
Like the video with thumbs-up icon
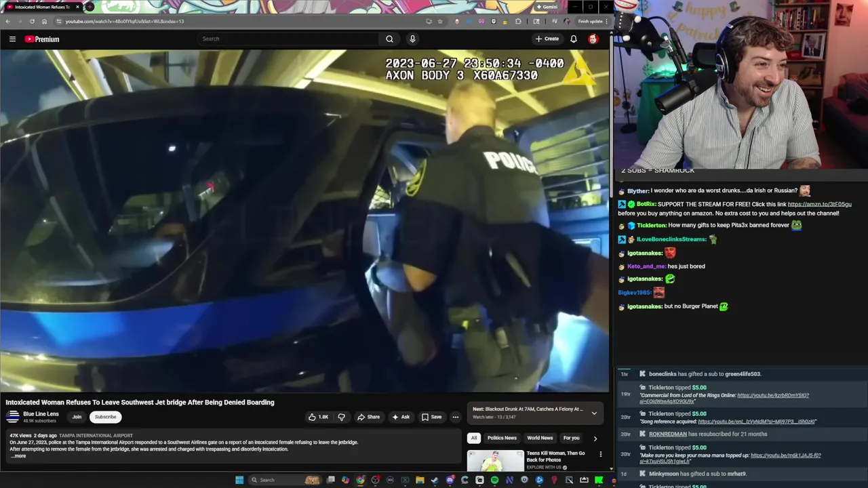tap(318, 417)
